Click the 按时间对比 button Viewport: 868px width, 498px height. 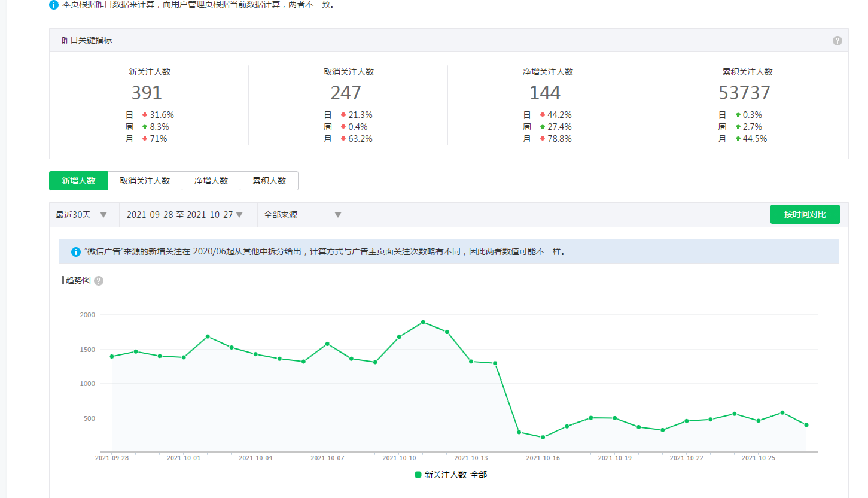tap(805, 214)
